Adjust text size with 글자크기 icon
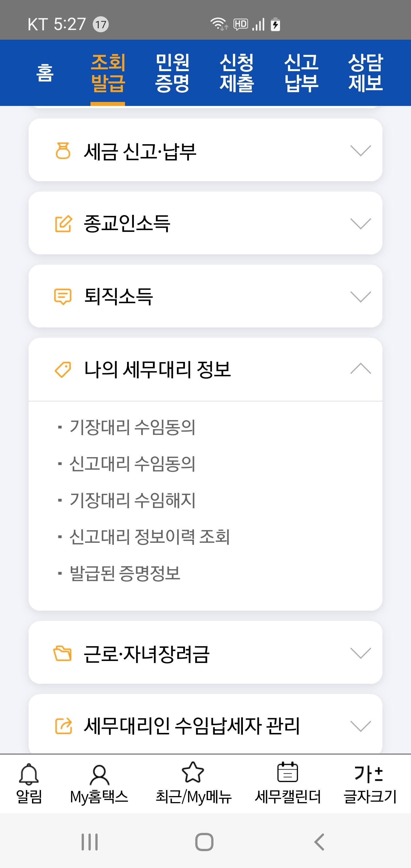 point(369,774)
